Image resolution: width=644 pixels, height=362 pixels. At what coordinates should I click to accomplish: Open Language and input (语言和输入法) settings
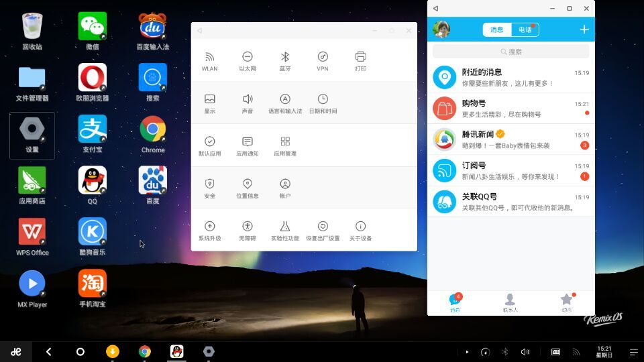point(285,104)
